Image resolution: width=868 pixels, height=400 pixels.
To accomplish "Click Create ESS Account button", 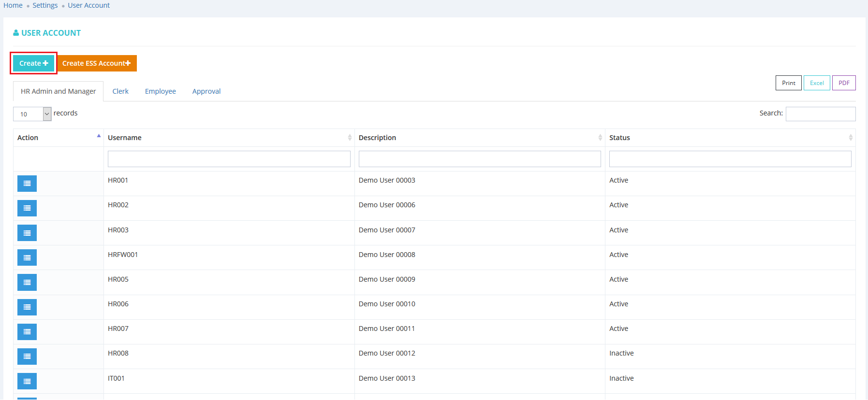I will (97, 63).
